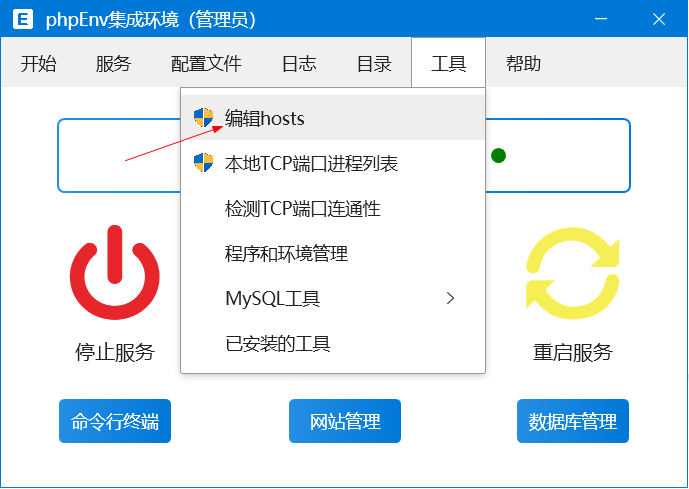This screenshot has width=689, height=489.
Task: Click the yellow restart-service arrows icon
Action: (573, 273)
